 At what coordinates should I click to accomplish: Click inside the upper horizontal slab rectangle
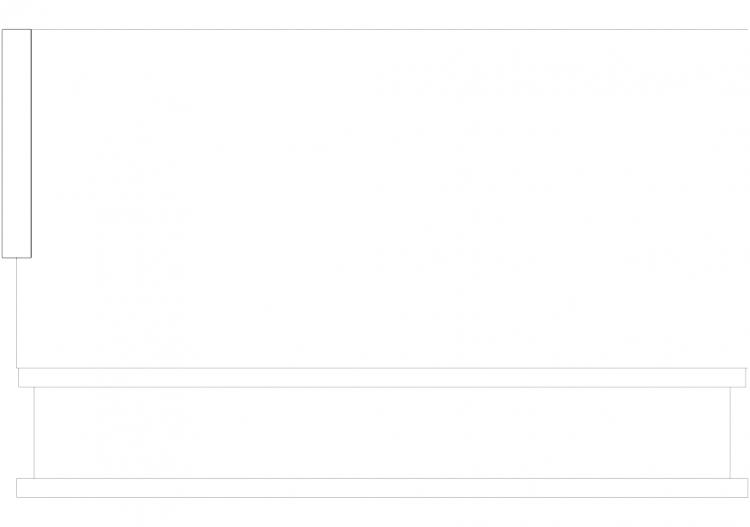coord(382,378)
